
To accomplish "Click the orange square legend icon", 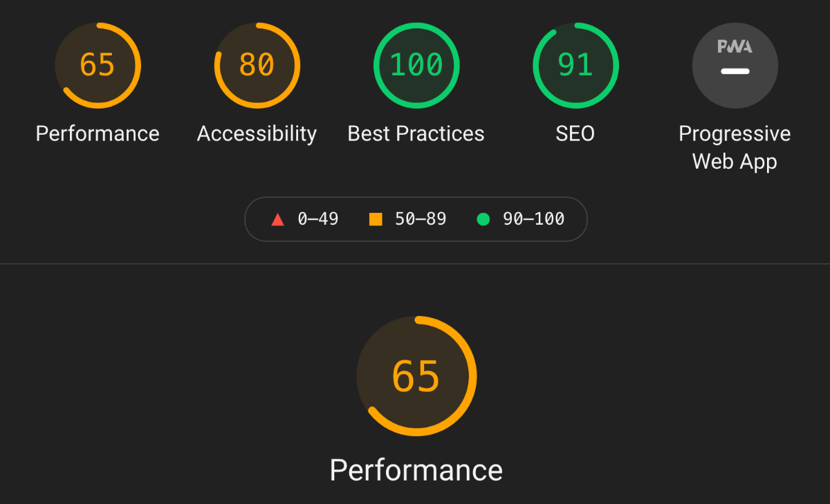I will [x=376, y=220].
